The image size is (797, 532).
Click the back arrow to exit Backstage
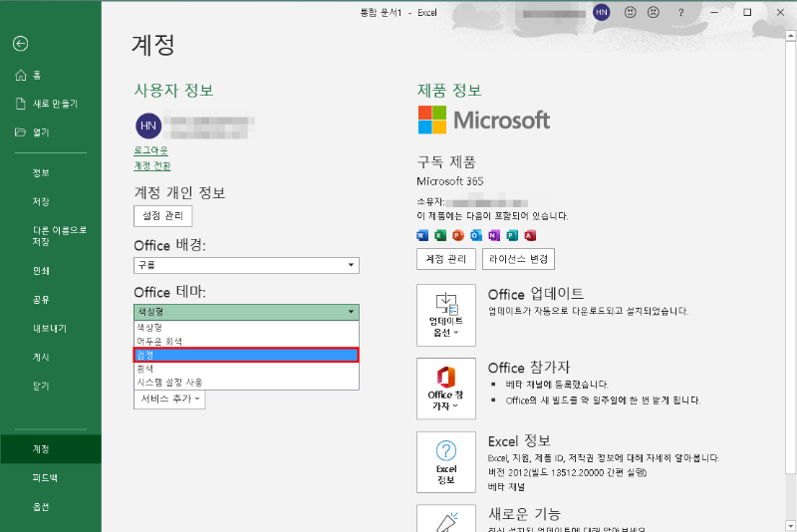coord(20,44)
